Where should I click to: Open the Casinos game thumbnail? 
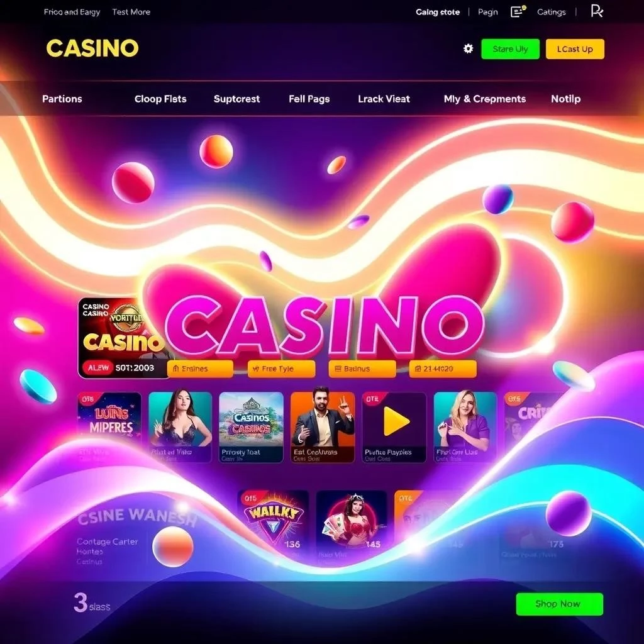(251, 427)
